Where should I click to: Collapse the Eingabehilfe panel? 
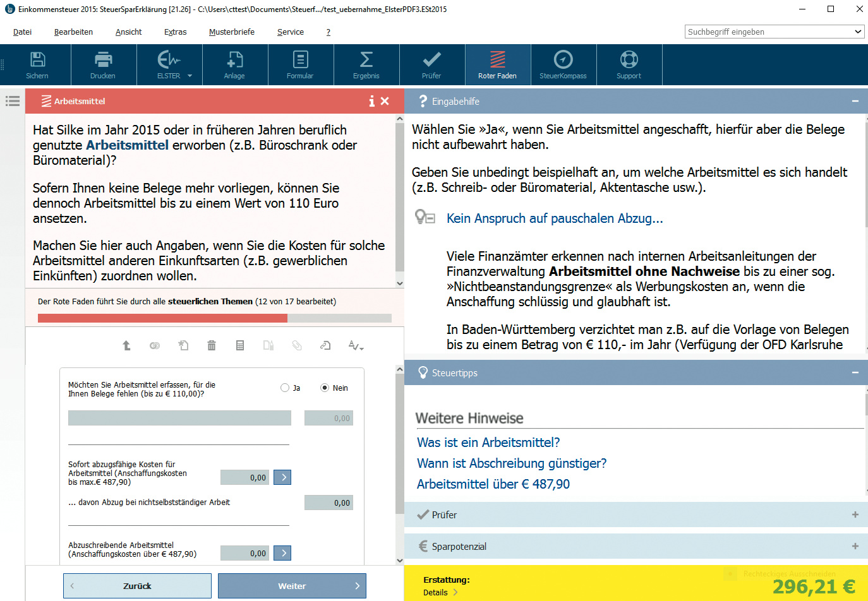pos(855,101)
